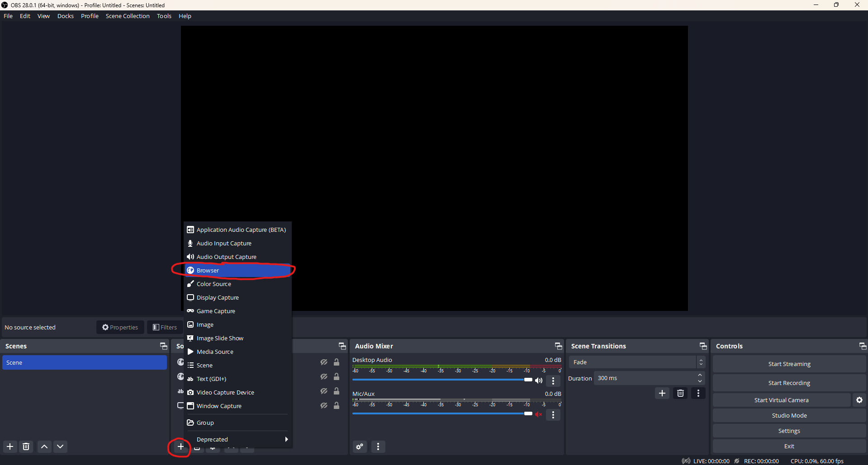This screenshot has width=868, height=465.
Task: Toggle lock on the display source row
Action: 337,405
